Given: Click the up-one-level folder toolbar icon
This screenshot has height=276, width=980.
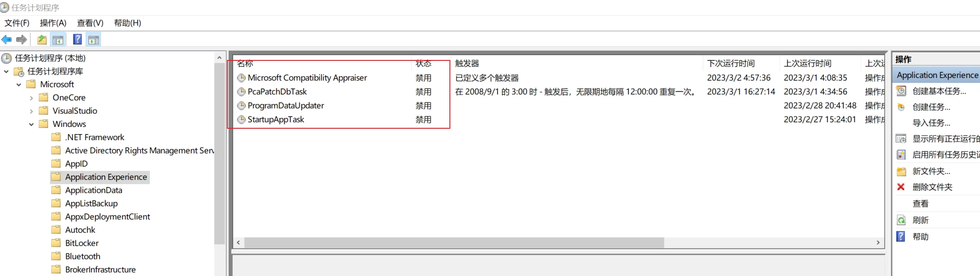Looking at the screenshot, I should click(x=42, y=40).
